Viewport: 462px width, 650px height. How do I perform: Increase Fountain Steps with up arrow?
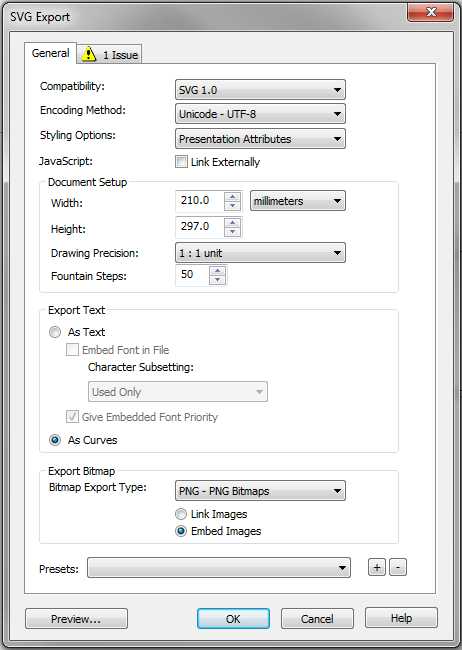218,271
